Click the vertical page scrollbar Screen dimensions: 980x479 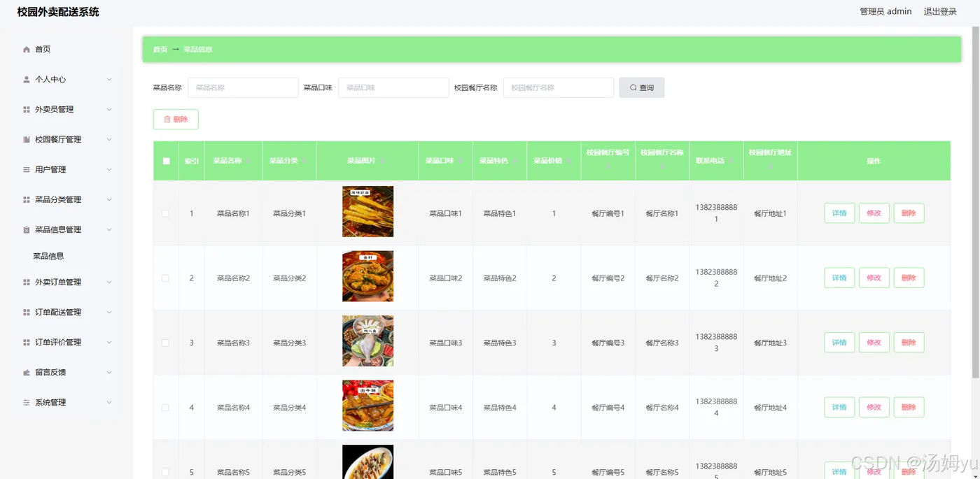point(976,203)
